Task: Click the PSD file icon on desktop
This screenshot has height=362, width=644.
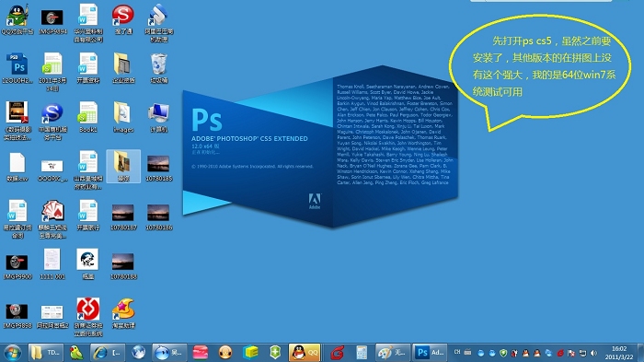Action: click(x=17, y=68)
